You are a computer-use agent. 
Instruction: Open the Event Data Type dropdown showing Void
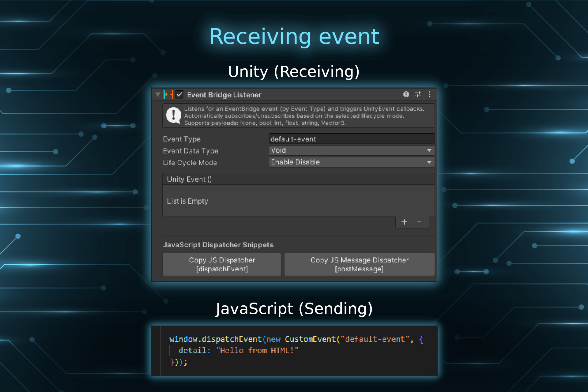[x=352, y=150]
